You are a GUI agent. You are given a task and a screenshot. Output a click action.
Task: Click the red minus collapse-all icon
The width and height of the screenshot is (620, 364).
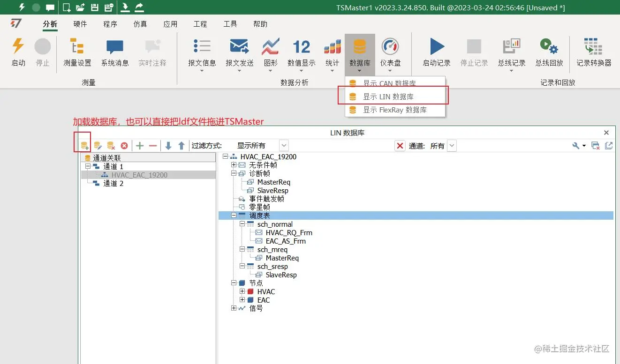[x=153, y=146]
